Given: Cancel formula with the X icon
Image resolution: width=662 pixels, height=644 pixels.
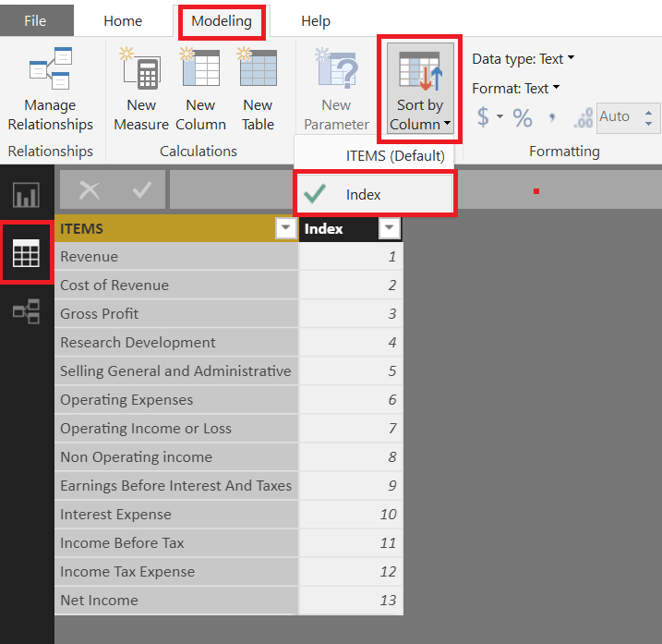Looking at the screenshot, I should pos(90,190).
